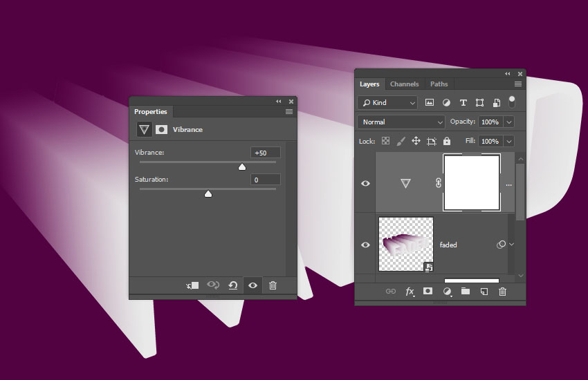The image size is (588, 380).
Task: Toggle layer visibility eye in Properties footer
Action: (x=252, y=285)
